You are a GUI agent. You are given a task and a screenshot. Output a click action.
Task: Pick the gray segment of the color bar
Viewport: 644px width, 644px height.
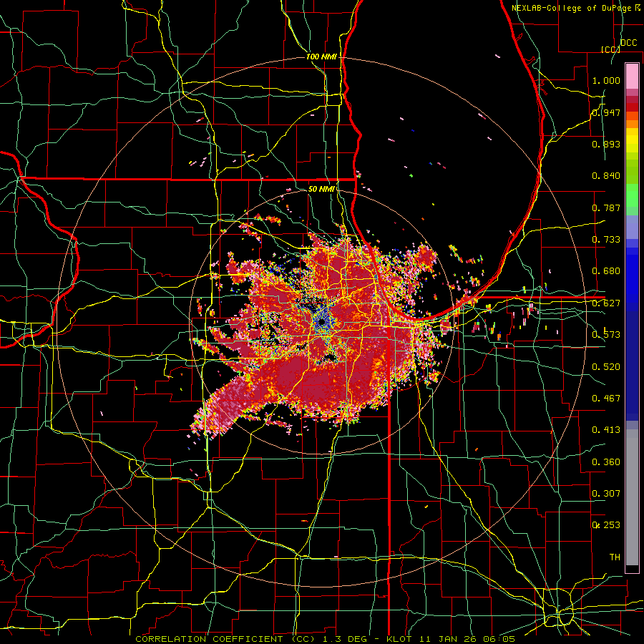coord(632,497)
